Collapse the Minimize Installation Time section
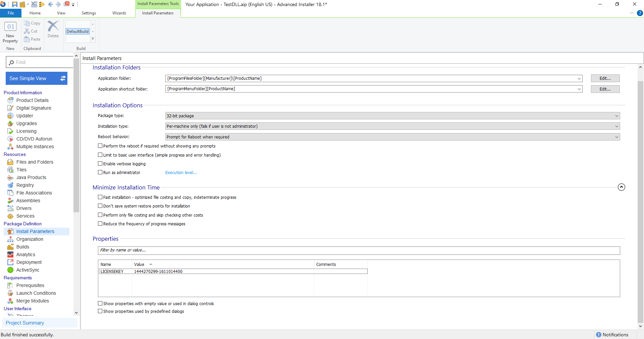This screenshot has width=644, height=339. (x=621, y=187)
